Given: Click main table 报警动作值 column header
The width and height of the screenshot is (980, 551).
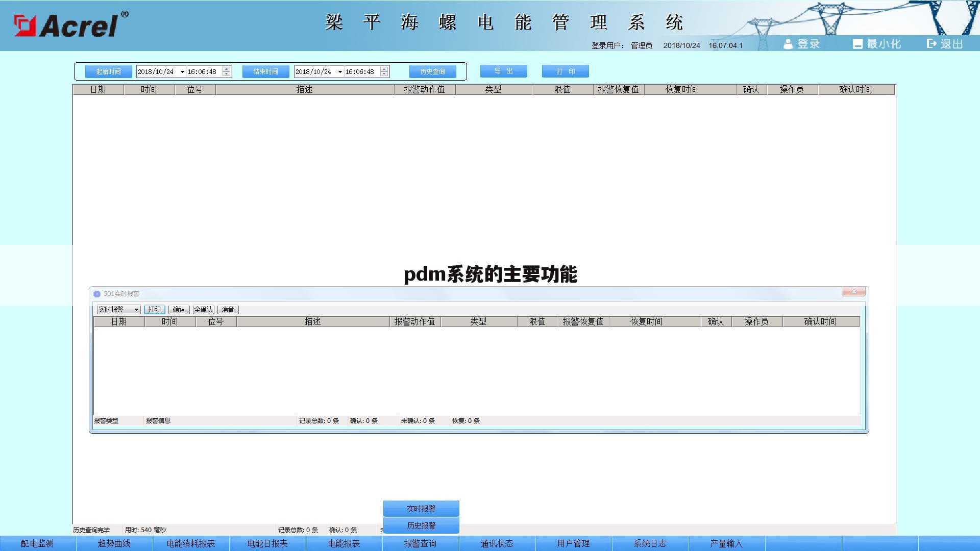Looking at the screenshot, I should [425, 90].
